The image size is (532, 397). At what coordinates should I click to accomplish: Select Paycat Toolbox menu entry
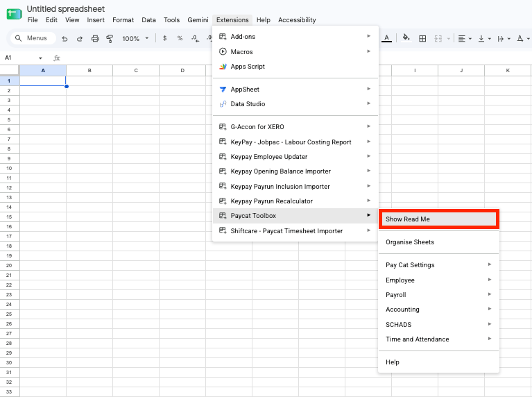(x=295, y=216)
